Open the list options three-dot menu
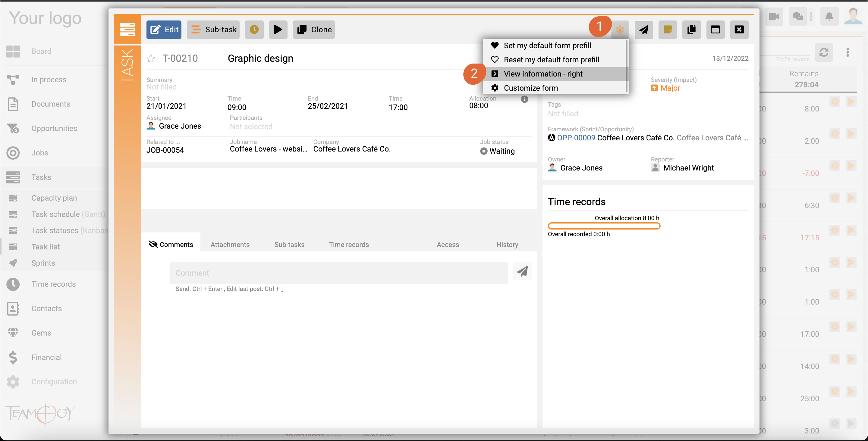This screenshot has width=868, height=441. [x=848, y=52]
